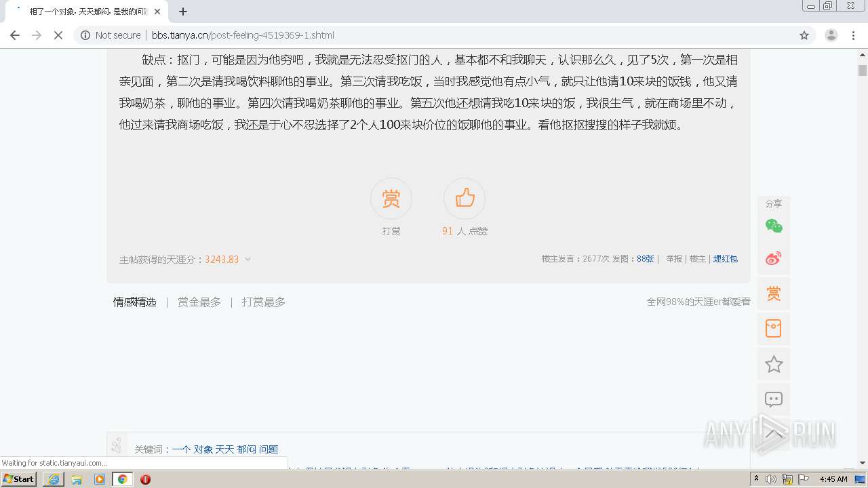Share the post via WeChat icon
This screenshot has height=488, width=868.
[774, 226]
